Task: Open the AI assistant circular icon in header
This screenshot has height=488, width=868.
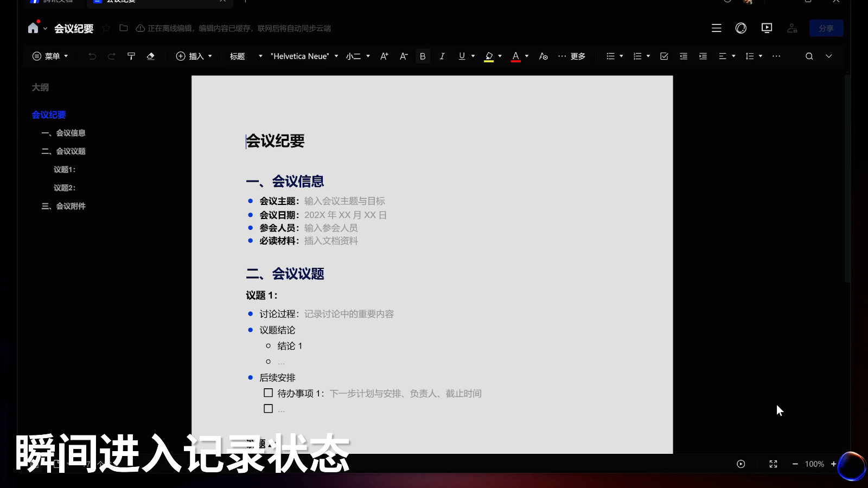Action: (741, 28)
